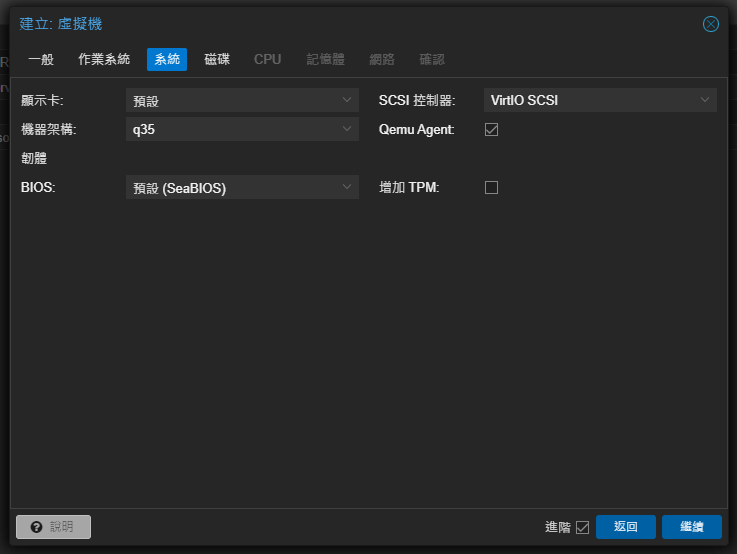Click the question mark 說明 help button
737x554 pixels.
coord(54,527)
